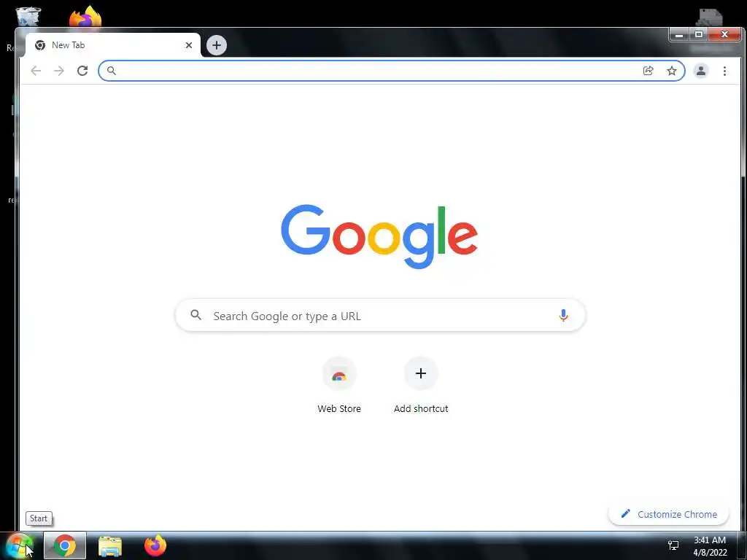Maximize the Chrome window
Screen dimensions: 747x560
coord(699,34)
